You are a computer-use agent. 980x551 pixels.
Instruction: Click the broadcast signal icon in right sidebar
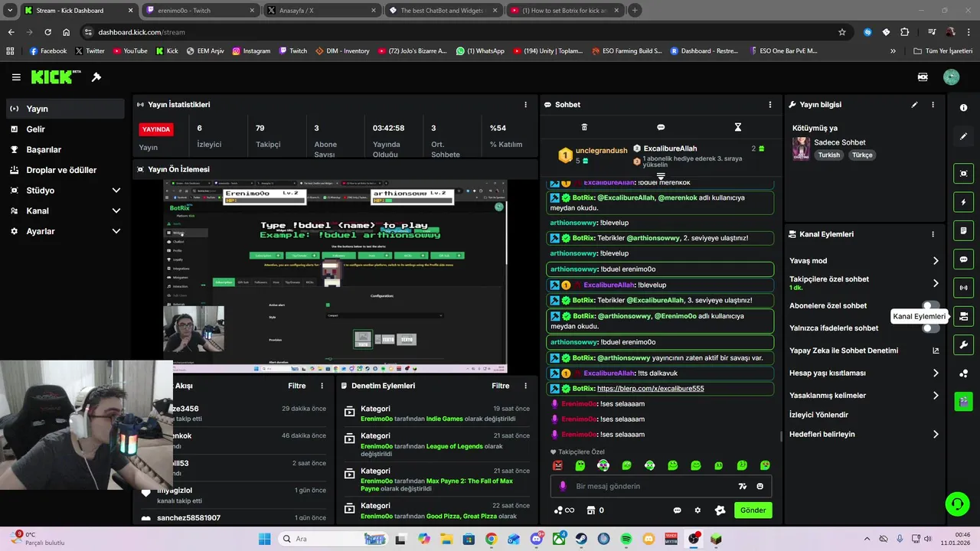click(x=963, y=288)
